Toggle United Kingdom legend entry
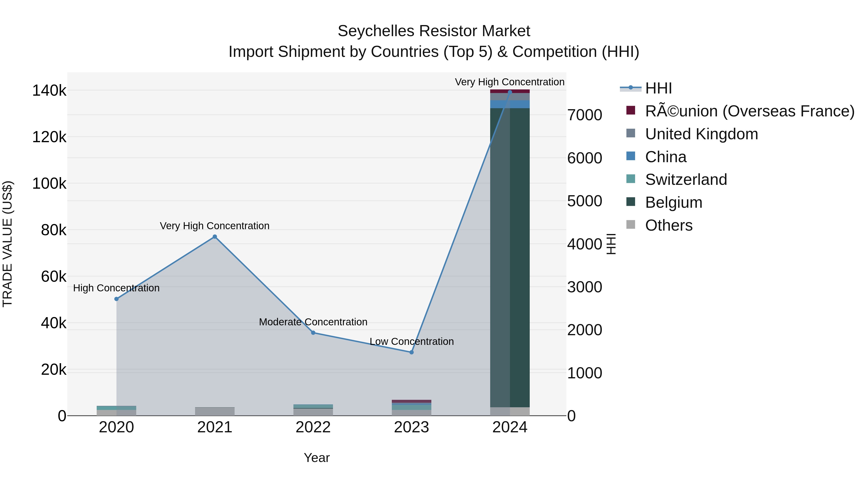The width and height of the screenshot is (868, 488). [692, 134]
